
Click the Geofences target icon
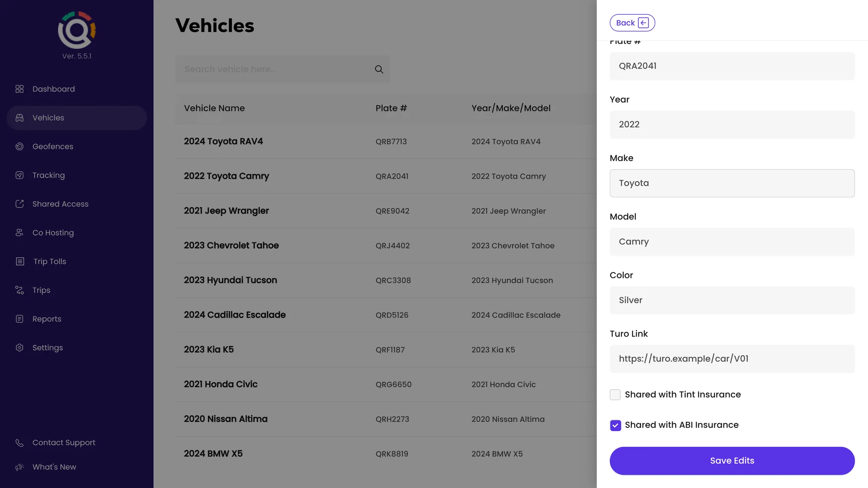[x=20, y=147]
